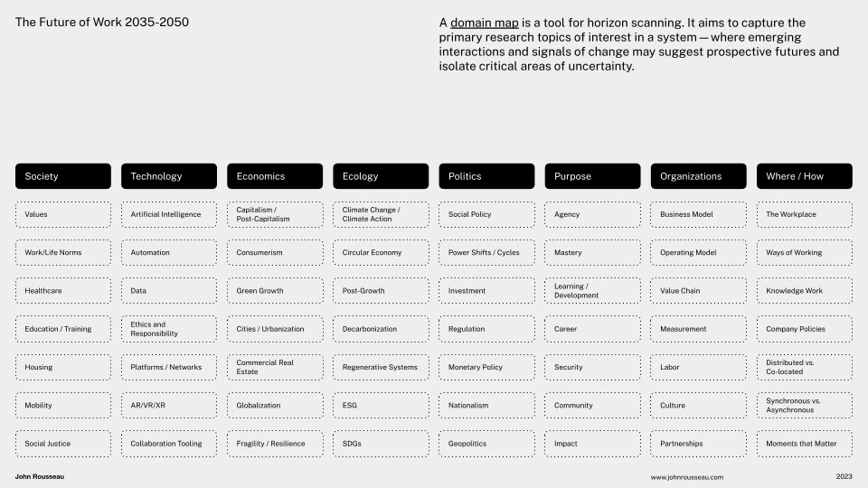Click the Collaboration Tooling card

169,444
